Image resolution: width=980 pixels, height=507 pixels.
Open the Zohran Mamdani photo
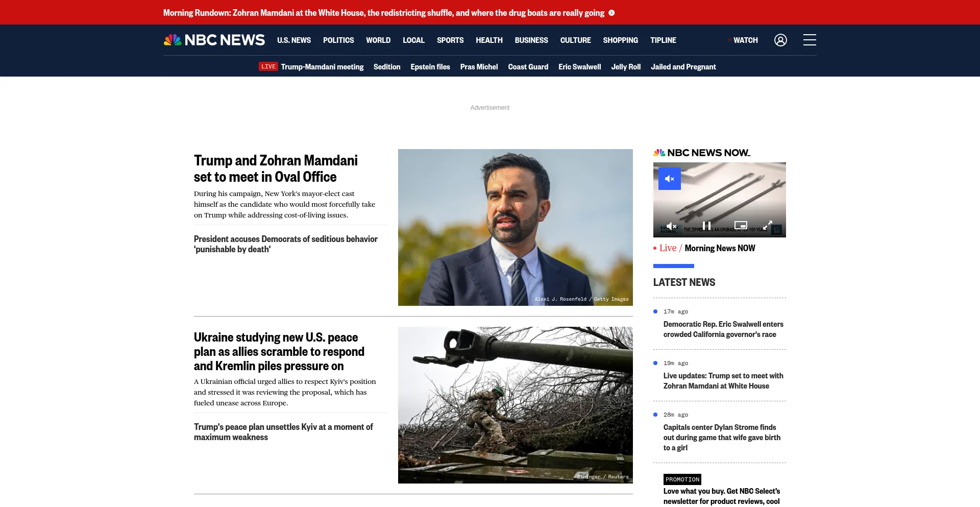click(x=516, y=227)
